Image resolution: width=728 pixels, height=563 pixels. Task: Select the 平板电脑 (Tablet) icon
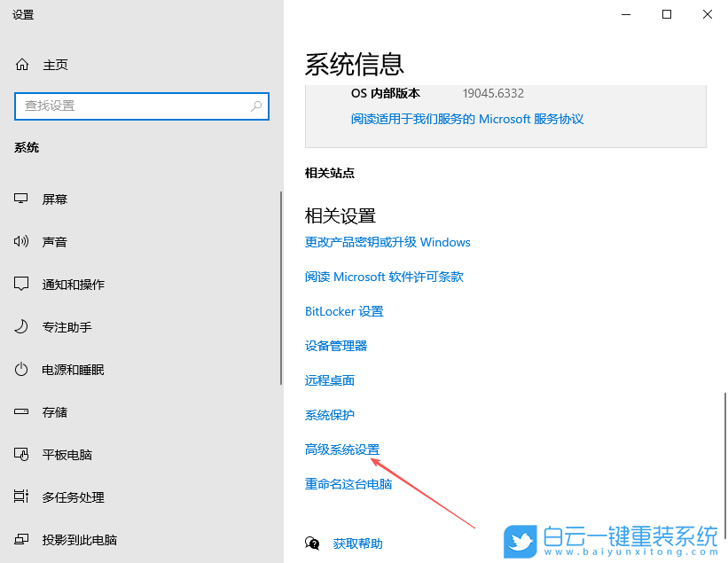(21, 454)
